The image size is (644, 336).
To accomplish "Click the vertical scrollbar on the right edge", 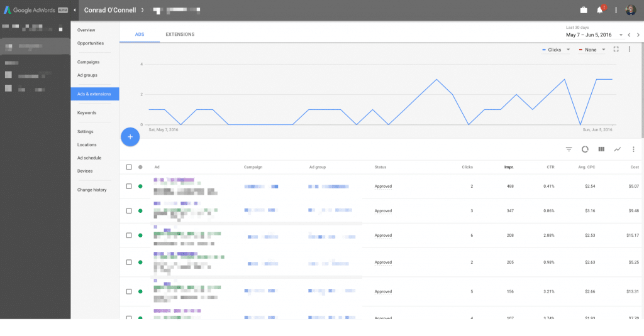I will [x=642, y=90].
